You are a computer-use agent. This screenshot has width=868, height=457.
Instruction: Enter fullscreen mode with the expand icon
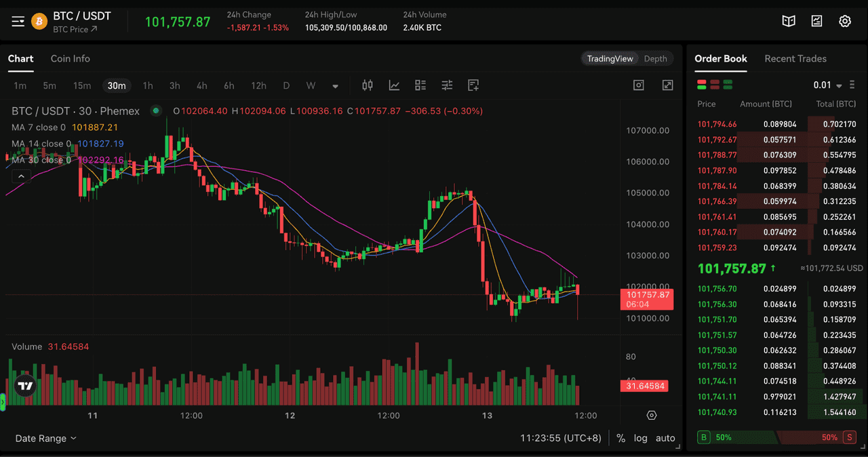[667, 85]
